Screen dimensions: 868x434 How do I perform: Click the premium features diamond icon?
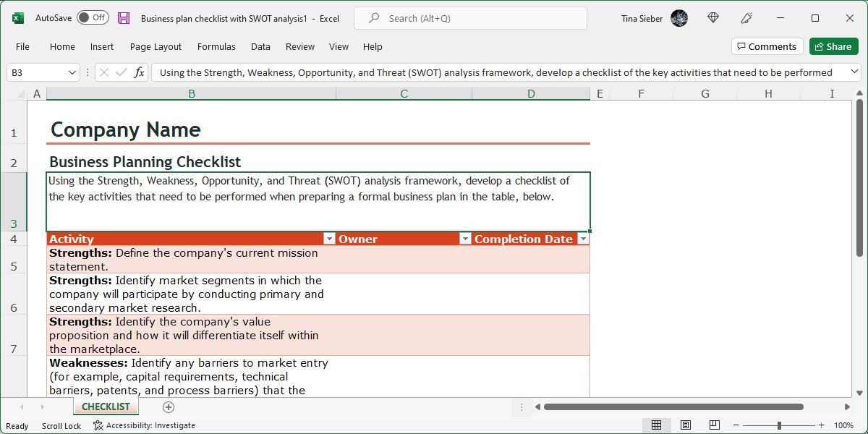(713, 18)
